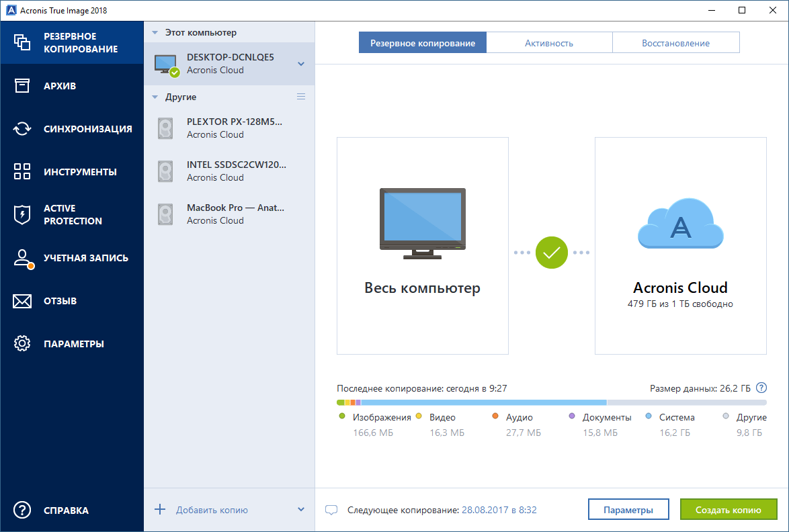Click the data size help question mark
This screenshot has width=789, height=532.
(x=761, y=388)
